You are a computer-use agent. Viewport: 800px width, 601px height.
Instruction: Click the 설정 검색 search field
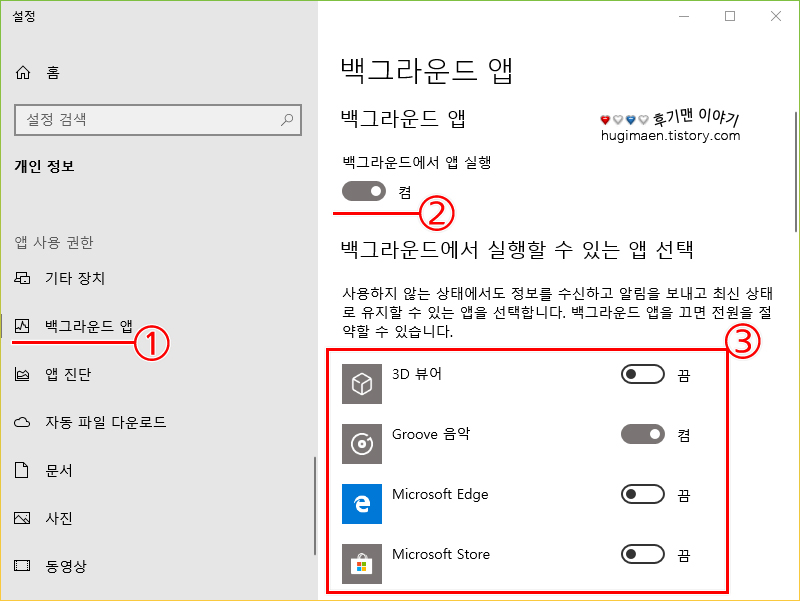click(158, 120)
